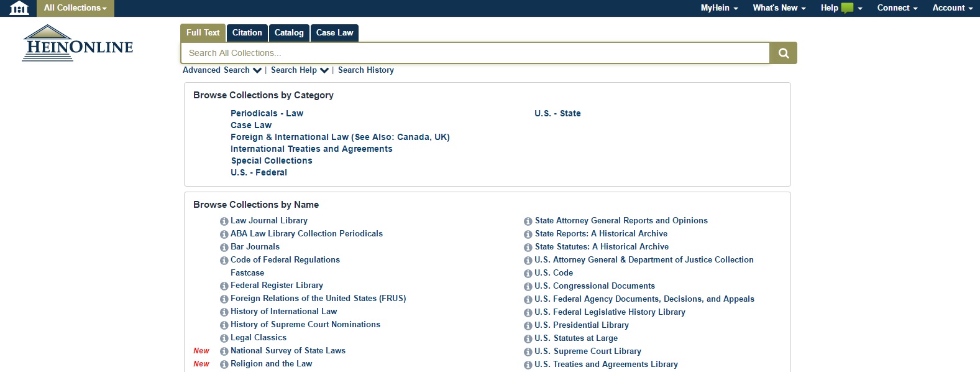Image resolution: width=980 pixels, height=372 pixels.
Task: Open the U.S. Code collection link
Action: pos(554,273)
